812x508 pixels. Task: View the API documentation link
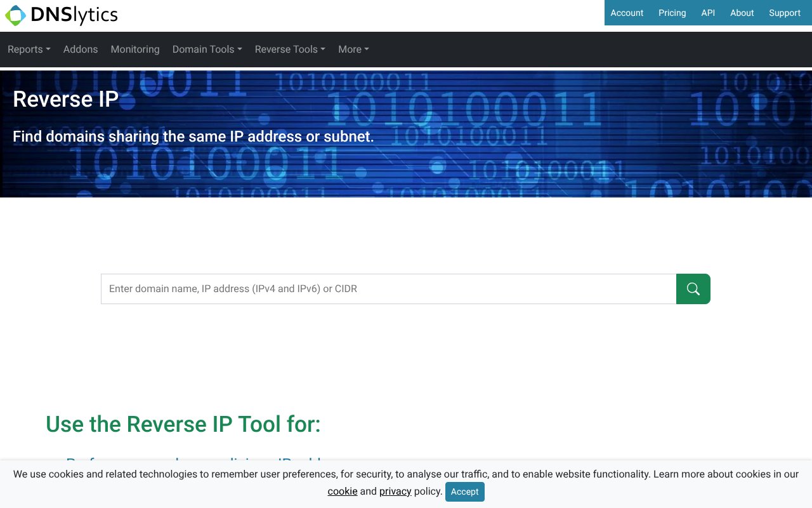point(708,13)
